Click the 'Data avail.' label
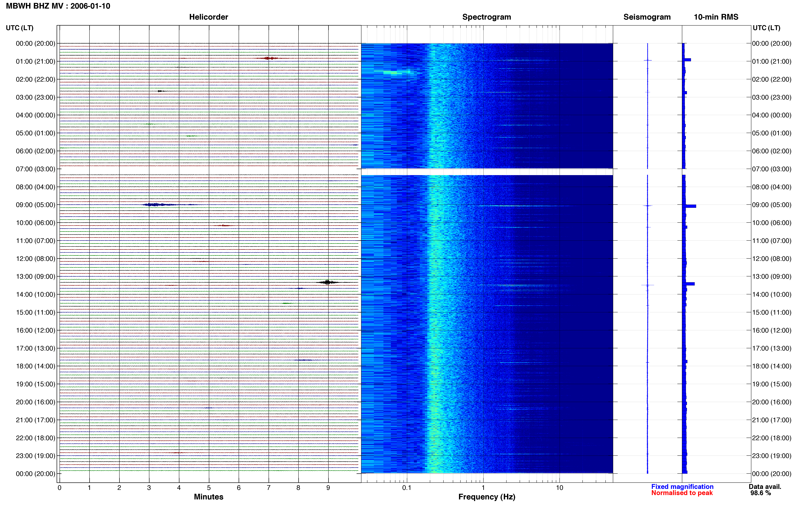812x508 pixels. coord(765,486)
